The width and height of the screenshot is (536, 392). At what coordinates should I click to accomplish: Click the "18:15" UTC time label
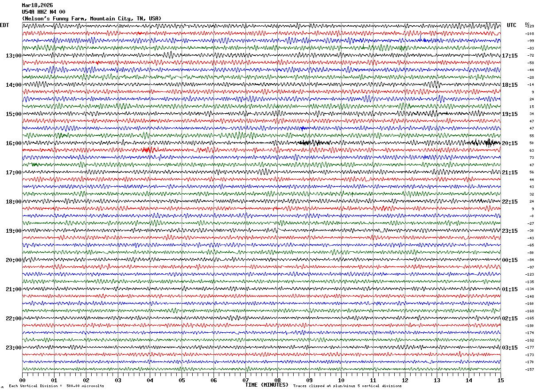click(x=510, y=85)
